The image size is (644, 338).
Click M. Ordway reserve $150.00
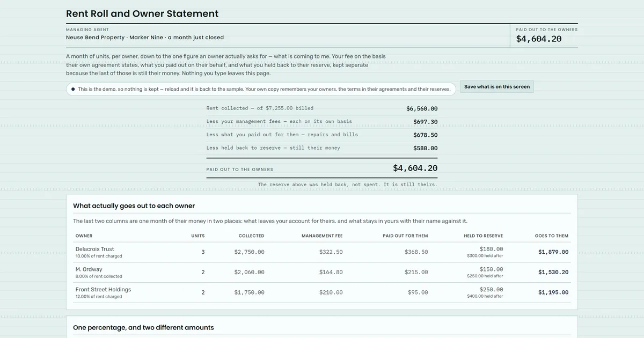click(x=492, y=269)
